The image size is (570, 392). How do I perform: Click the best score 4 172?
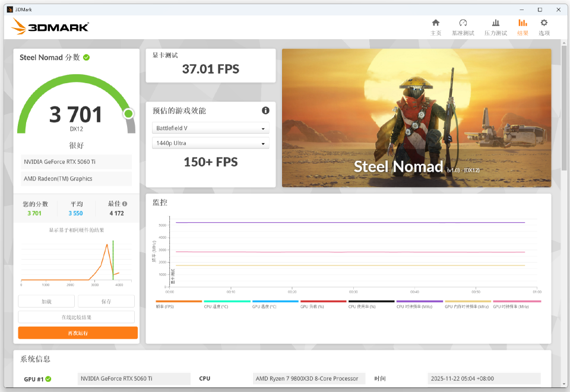[117, 213]
